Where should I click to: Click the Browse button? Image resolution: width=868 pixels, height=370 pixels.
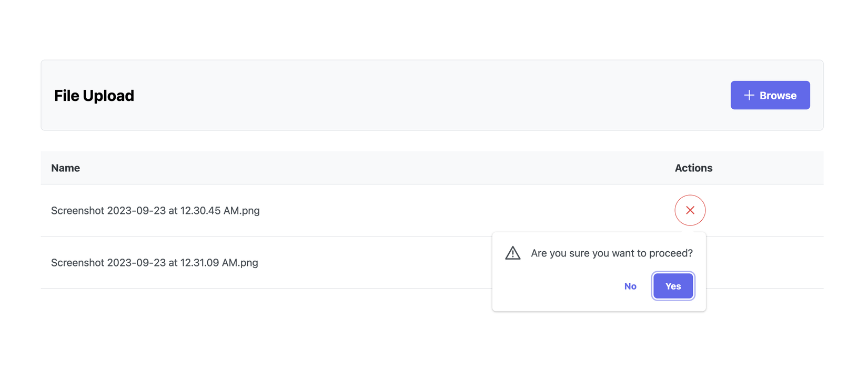(770, 95)
